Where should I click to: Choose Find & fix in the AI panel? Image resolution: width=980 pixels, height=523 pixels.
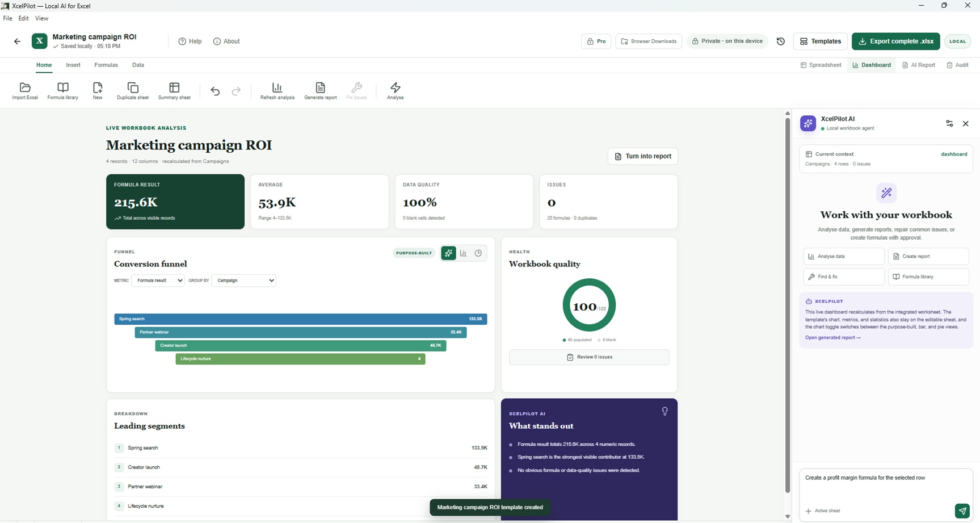coord(844,277)
